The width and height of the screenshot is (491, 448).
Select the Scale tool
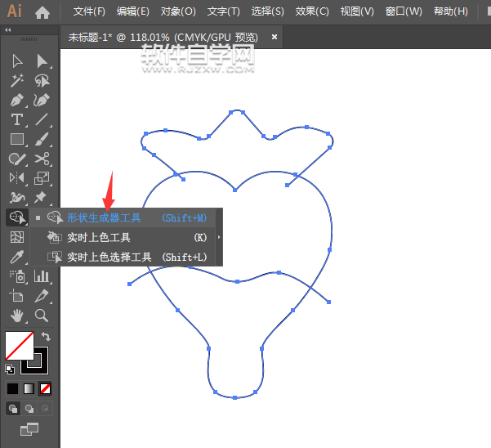click(42, 178)
